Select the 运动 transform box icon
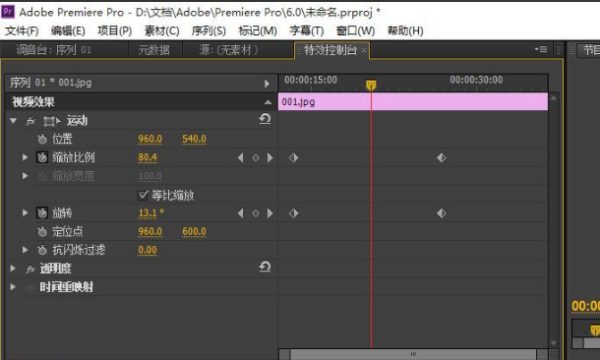The width and height of the screenshot is (600, 360). 51,121
